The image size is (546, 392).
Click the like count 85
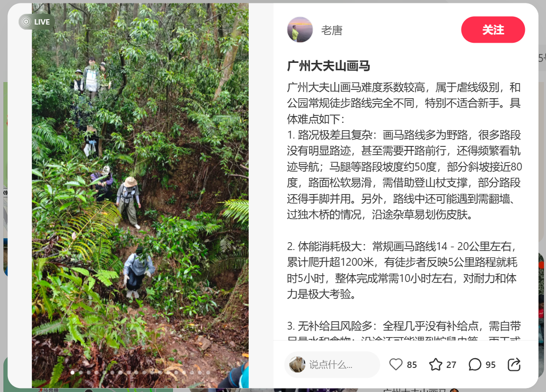tap(412, 365)
